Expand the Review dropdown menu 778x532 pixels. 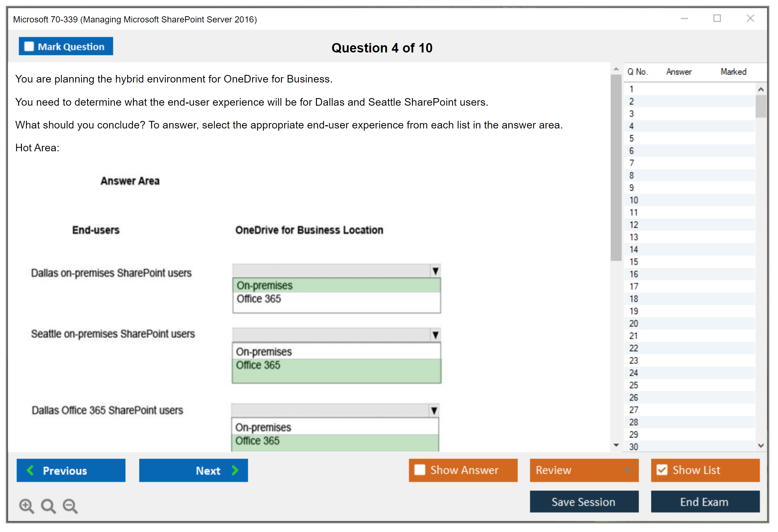pyautogui.click(x=628, y=470)
